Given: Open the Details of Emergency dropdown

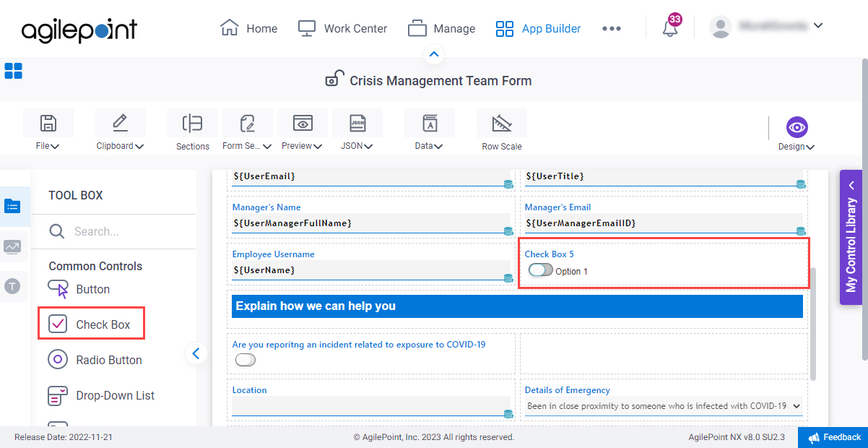Looking at the screenshot, I should [x=664, y=406].
